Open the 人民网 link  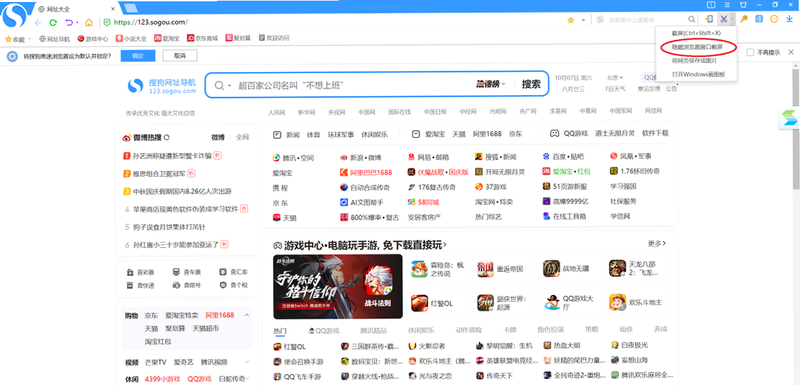277,112
